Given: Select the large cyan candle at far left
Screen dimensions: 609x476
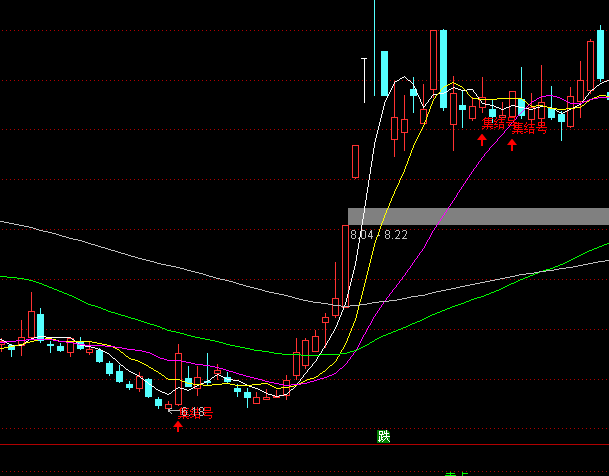Looking at the screenshot, I should (x=40, y=325).
